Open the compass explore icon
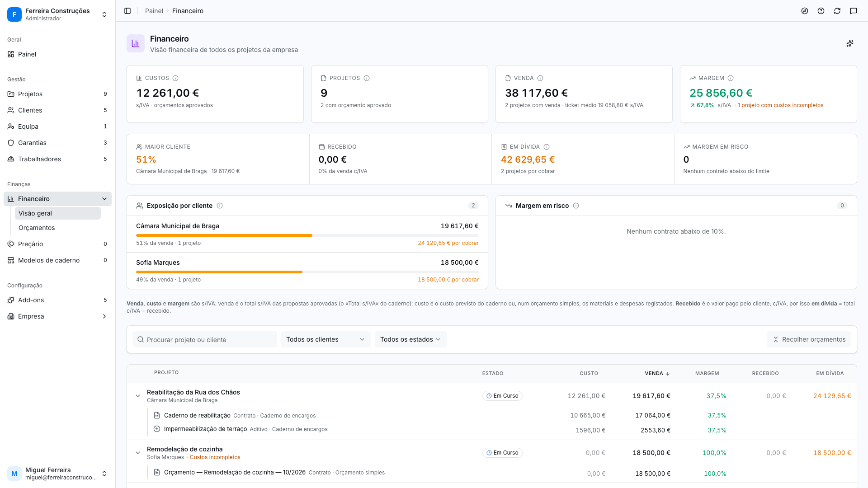The image size is (868, 488). 805,11
